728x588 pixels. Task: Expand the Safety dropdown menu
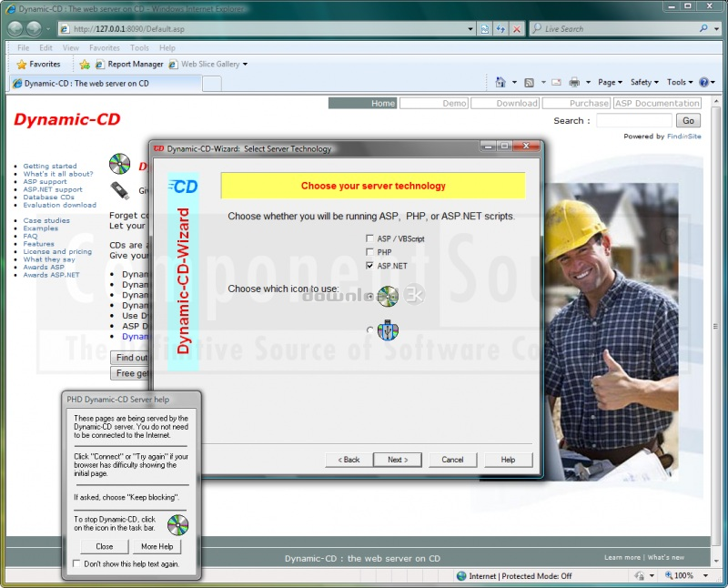[645, 82]
